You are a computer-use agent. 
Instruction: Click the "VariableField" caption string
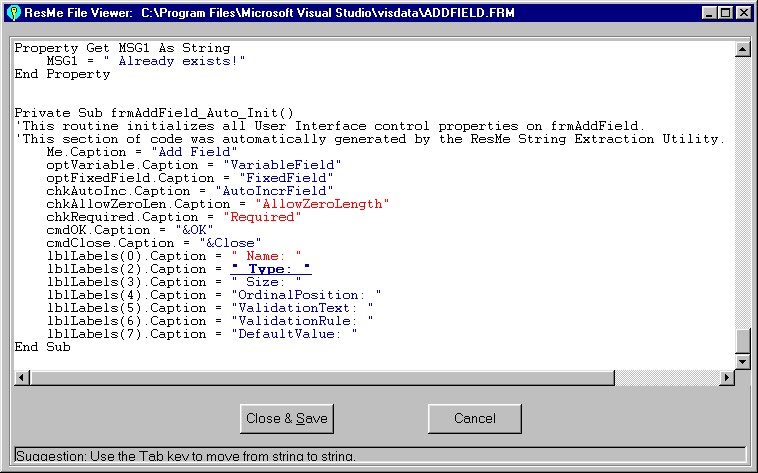pyautogui.click(x=275, y=165)
